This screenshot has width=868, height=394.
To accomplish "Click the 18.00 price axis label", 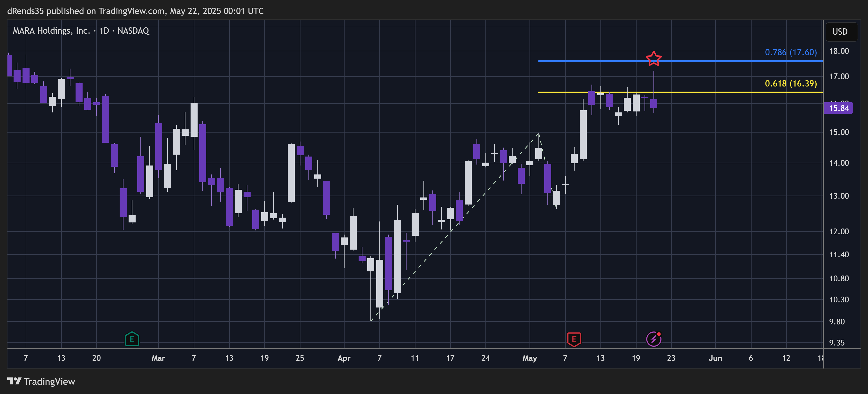I will tap(839, 51).
